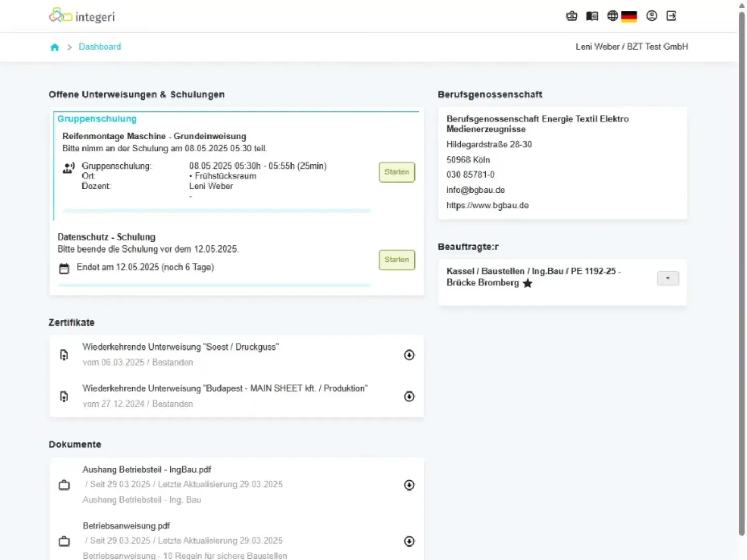747x560 pixels.
Task: Click the info@bgbau.de email address
Action: 476,190
